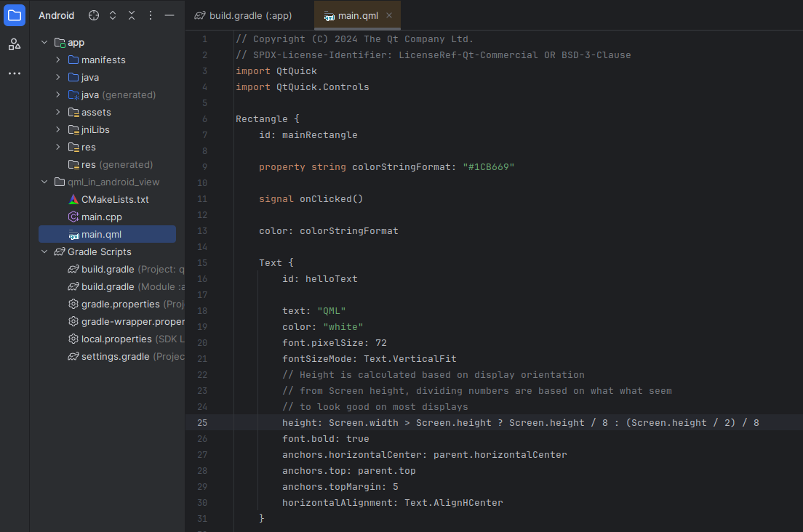Viewport: 803px width, 532px height.
Task: Collapse the Gradle Scripts node
Action: pos(44,252)
